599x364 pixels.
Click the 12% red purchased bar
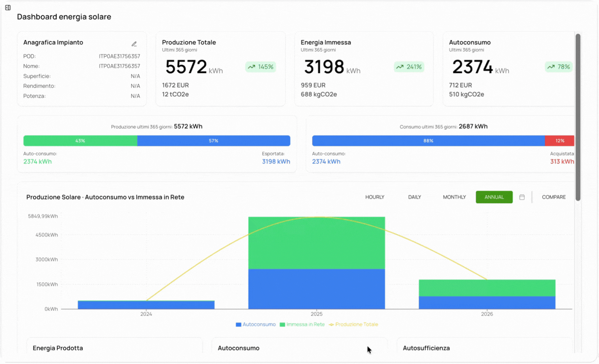click(x=559, y=141)
